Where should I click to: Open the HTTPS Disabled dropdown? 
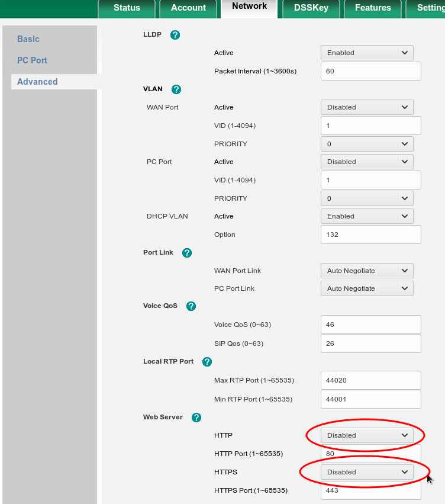(x=367, y=472)
